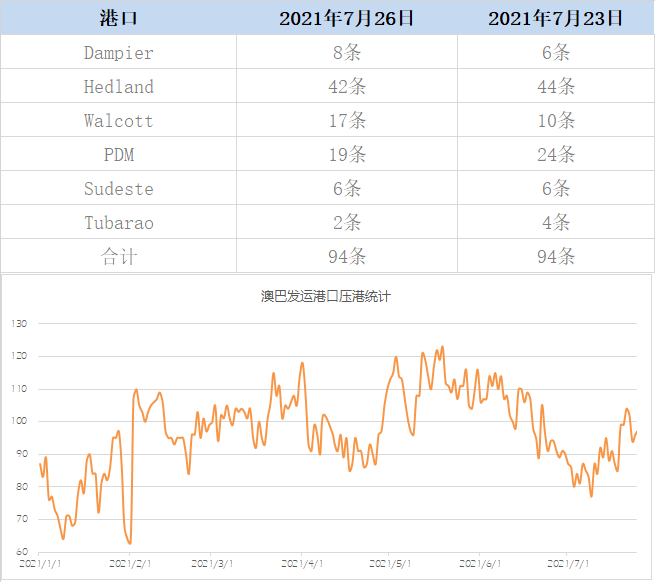This screenshot has width=655, height=582.
Task: Click Dampier's 6条 value for July 23
Action: (556, 53)
